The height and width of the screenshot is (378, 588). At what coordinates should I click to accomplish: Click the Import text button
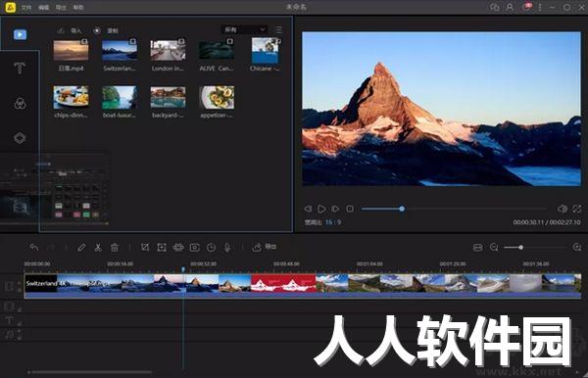(76, 30)
